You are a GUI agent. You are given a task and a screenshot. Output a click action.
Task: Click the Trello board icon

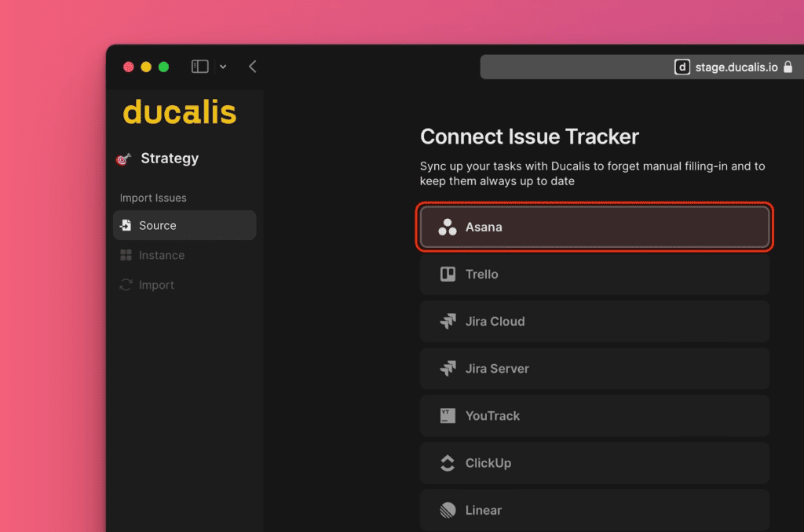point(448,274)
